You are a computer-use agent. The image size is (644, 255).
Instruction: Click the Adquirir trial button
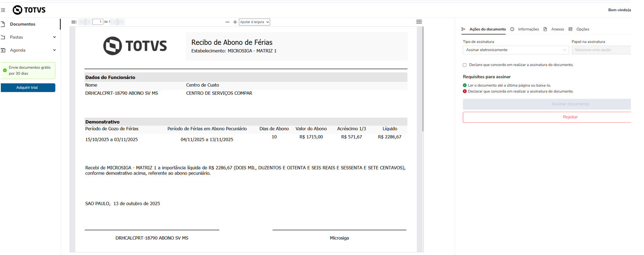(x=28, y=87)
